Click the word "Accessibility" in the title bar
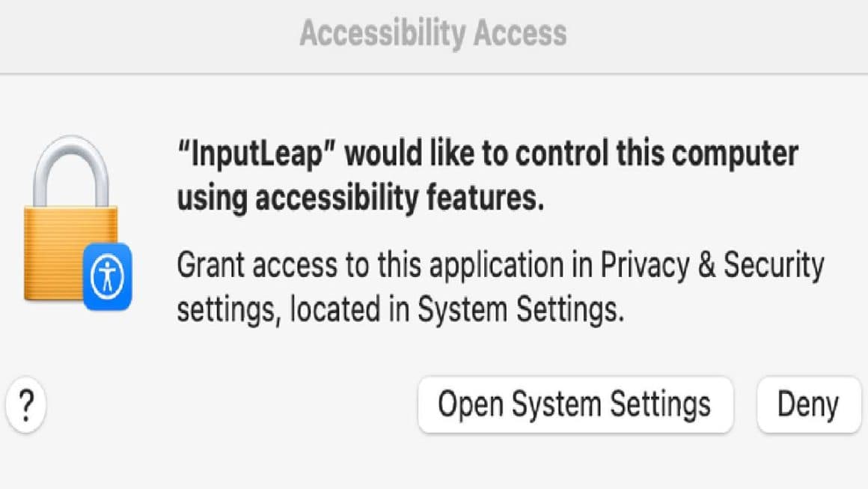The height and width of the screenshot is (489, 868). tap(382, 34)
